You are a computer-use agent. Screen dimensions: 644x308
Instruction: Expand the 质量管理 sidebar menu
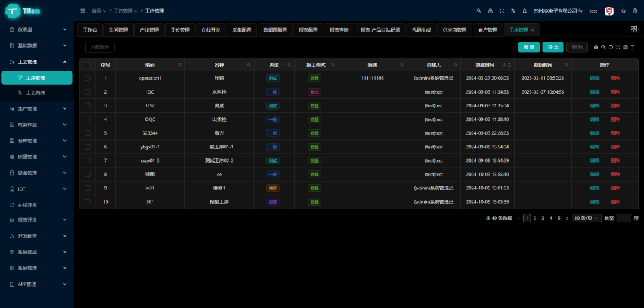(37, 157)
